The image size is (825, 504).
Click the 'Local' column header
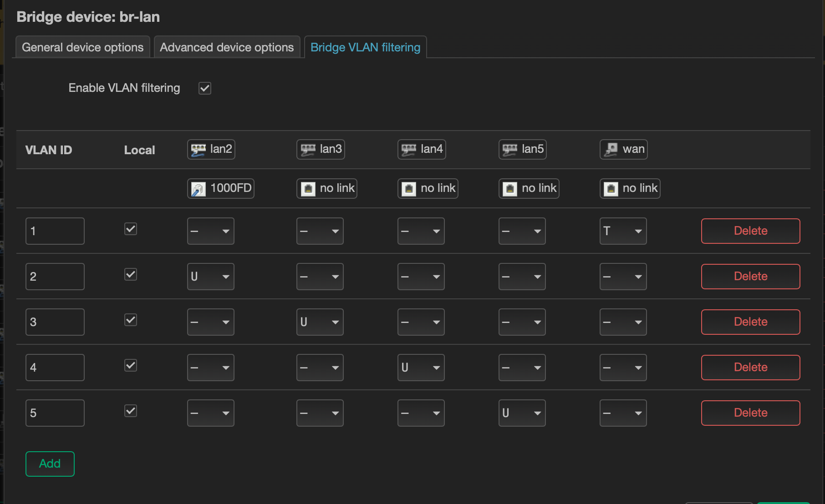(139, 150)
